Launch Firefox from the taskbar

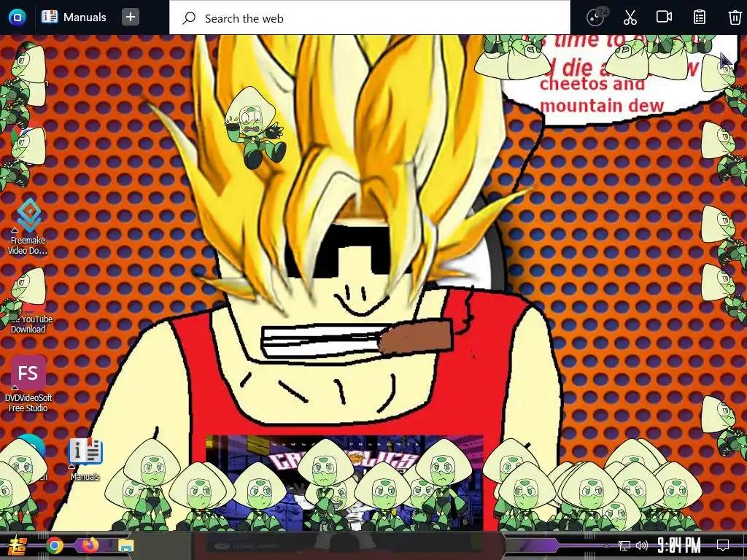(90, 545)
